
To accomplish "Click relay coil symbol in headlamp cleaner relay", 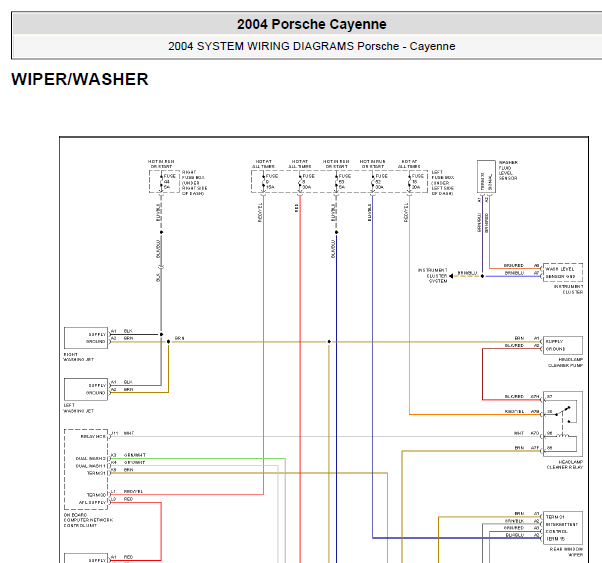I will click(563, 435).
